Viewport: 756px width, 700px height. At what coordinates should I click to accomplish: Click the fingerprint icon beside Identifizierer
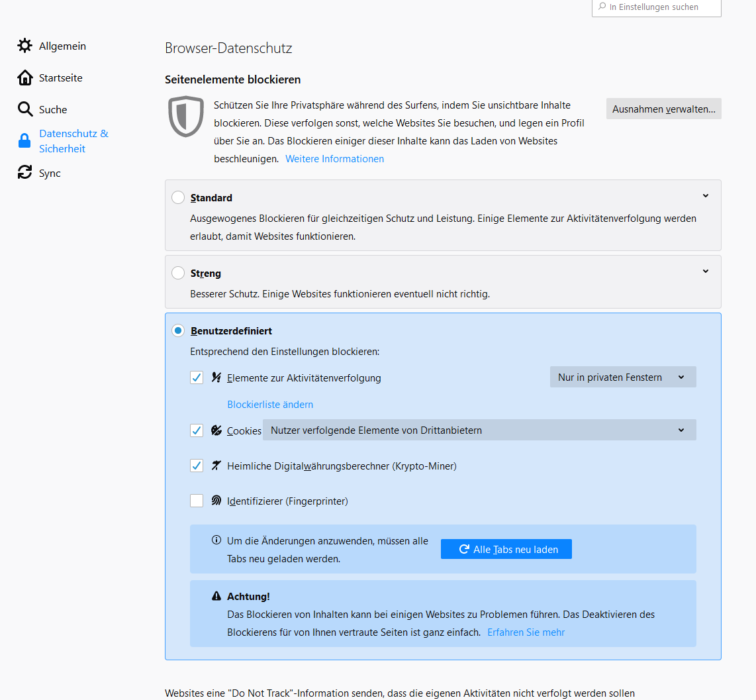[216, 501]
